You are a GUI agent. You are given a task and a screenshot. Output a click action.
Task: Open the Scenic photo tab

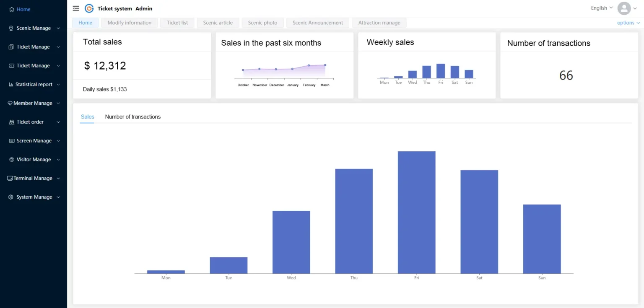coord(262,23)
